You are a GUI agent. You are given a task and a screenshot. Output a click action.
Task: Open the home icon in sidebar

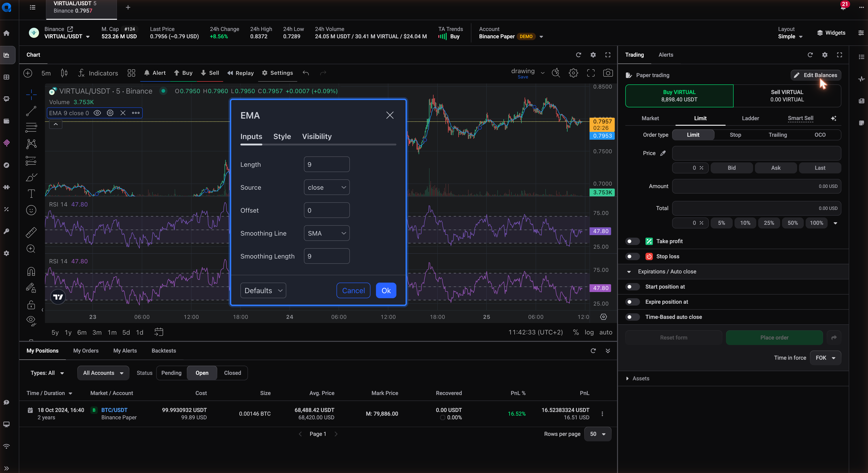click(7, 33)
